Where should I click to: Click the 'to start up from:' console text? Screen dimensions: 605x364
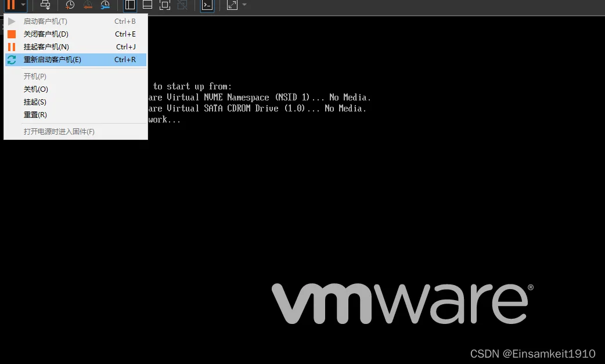(192, 87)
